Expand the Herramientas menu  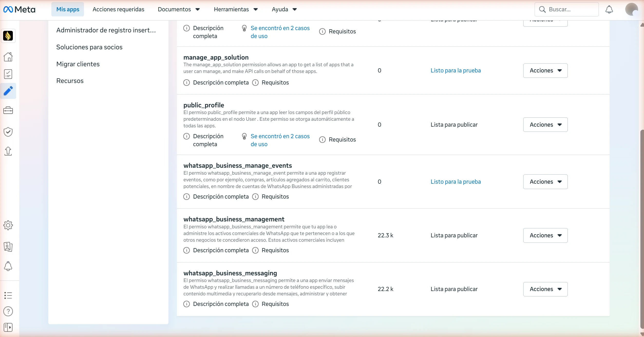[x=236, y=10]
